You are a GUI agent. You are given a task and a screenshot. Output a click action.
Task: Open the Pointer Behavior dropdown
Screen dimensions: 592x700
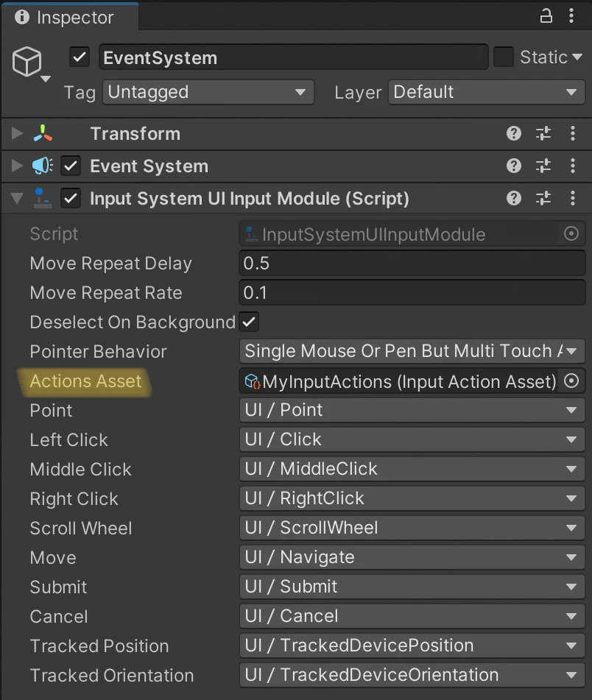click(412, 351)
